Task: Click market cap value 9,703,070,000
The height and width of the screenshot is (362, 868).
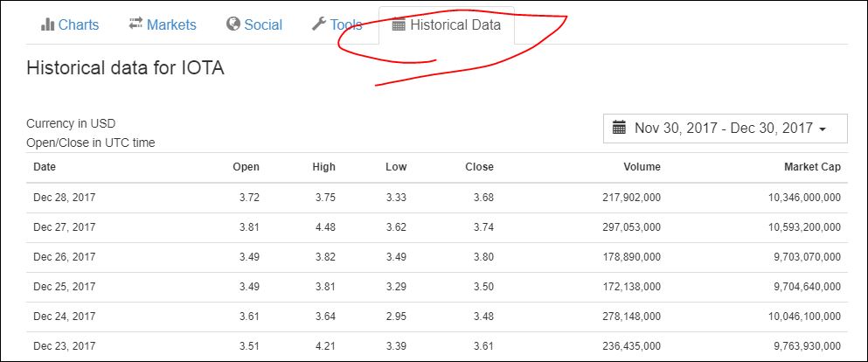Action: pyautogui.click(x=809, y=257)
